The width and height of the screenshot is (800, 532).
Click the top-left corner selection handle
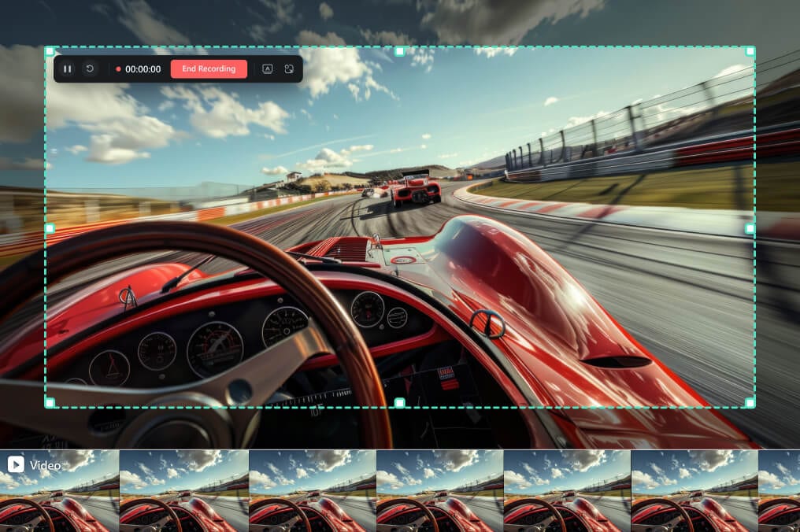point(50,51)
